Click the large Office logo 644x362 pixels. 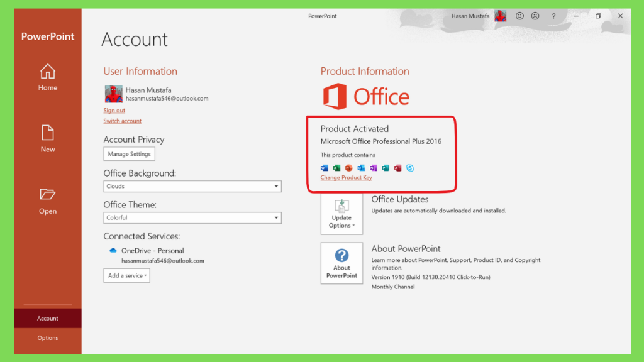(366, 97)
